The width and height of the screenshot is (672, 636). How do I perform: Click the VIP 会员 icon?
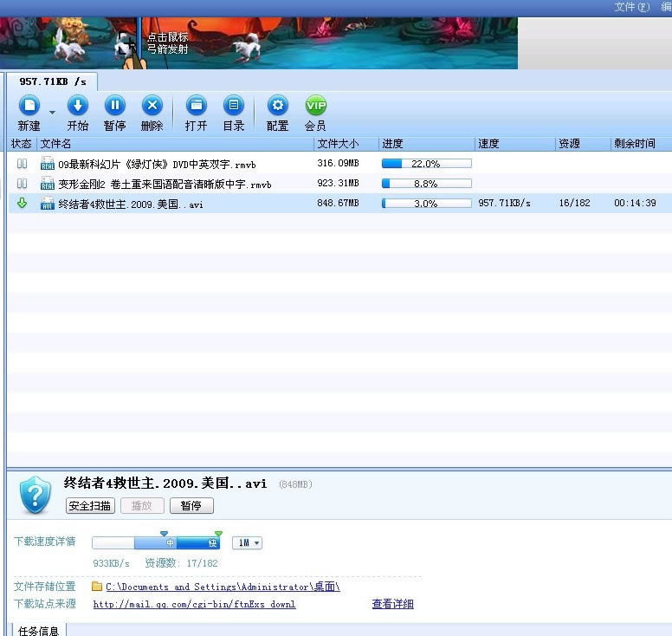point(315,106)
